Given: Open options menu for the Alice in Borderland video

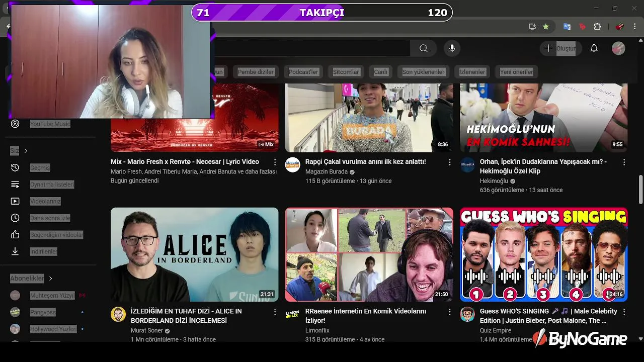Looking at the screenshot, I should (275, 312).
